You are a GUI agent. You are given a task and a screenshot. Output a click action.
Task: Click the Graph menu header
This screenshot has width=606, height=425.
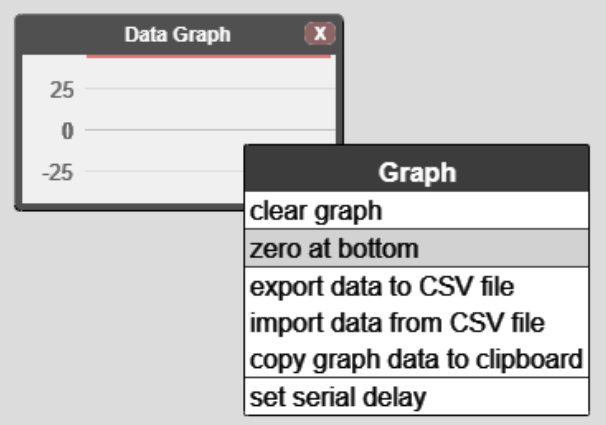coord(416,172)
